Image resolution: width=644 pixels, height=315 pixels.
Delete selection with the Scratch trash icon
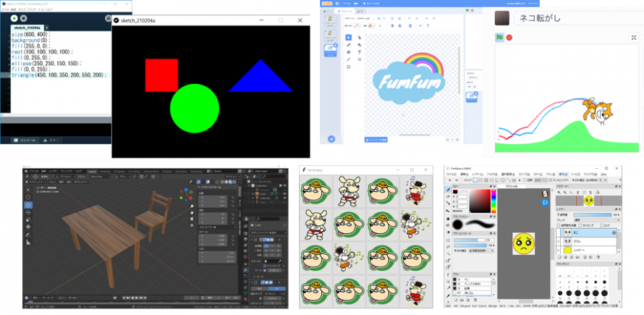pyautogui.click(x=410, y=26)
